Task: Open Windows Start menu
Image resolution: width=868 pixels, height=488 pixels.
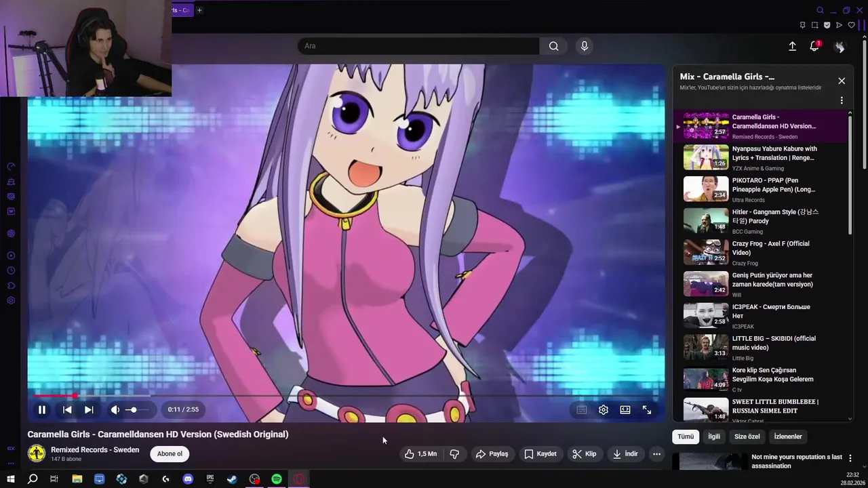Action: (10, 479)
